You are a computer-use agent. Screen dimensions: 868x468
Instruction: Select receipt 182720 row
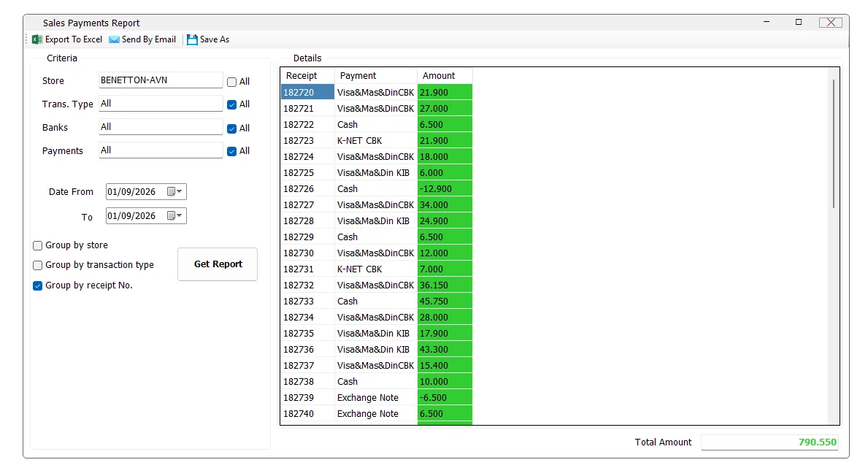pyautogui.click(x=377, y=93)
